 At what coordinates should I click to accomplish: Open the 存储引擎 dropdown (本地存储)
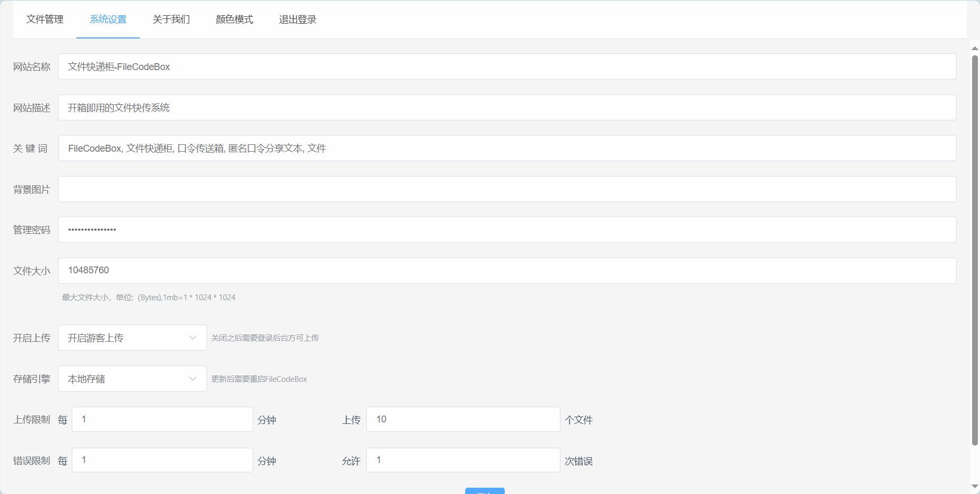[132, 379]
